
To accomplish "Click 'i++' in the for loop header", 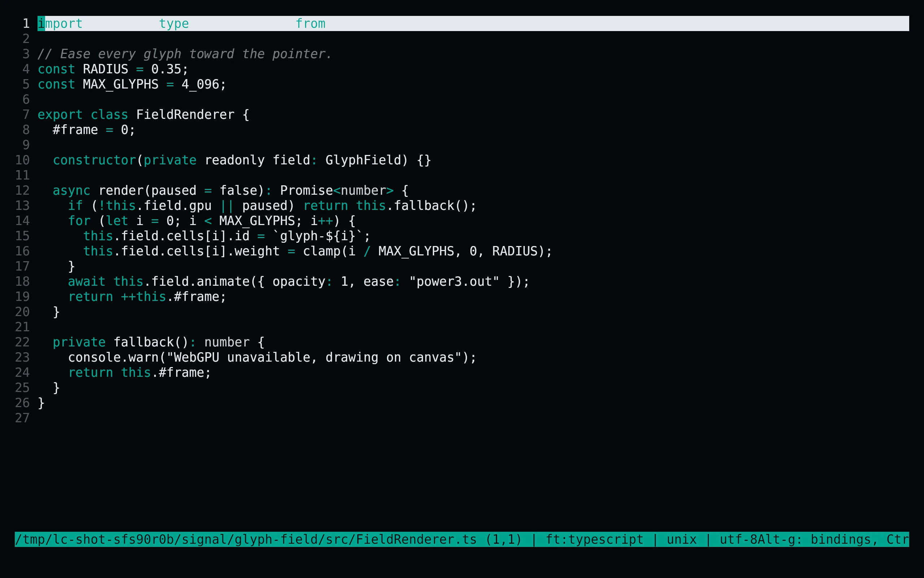I will point(322,221).
